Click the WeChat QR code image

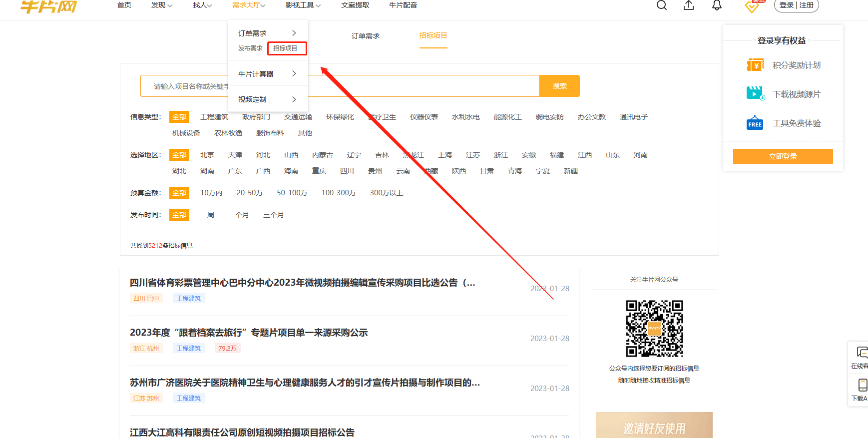pyautogui.click(x=654, y=328)
